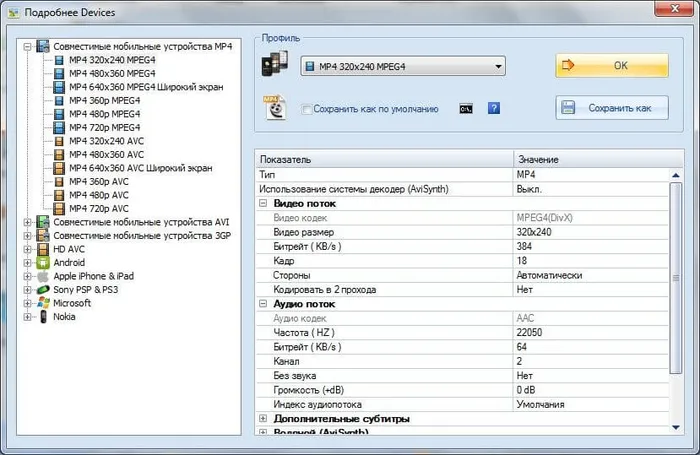Image resolution: width=700 pixels, height=455 pixels.
Task: Expand the Дополнительные субтитры section
Action: point(263,418)
